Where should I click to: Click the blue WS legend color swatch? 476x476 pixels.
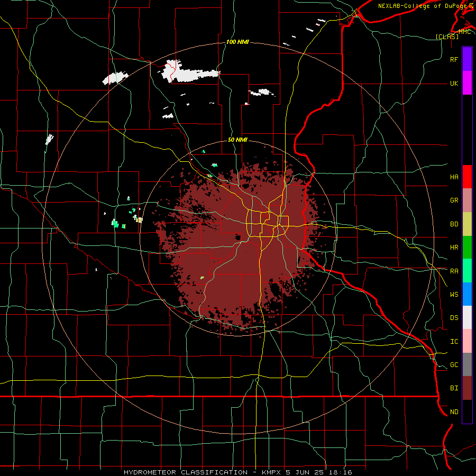pos(467,294)
